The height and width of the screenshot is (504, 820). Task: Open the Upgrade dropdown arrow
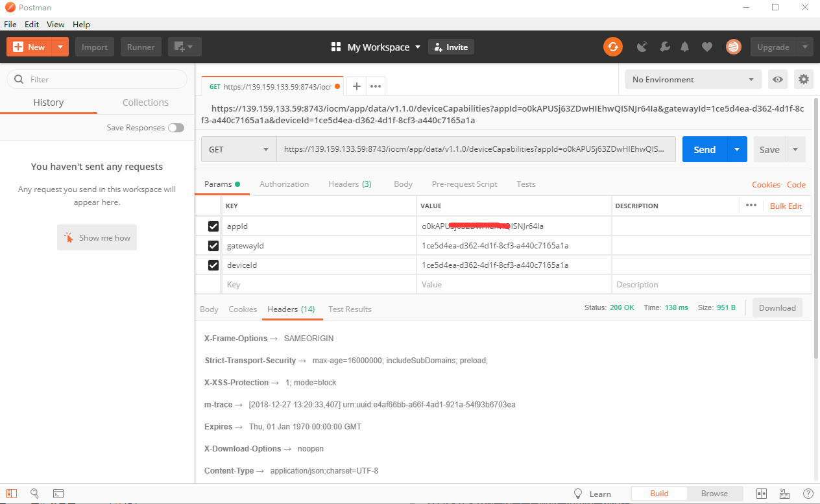804,47
